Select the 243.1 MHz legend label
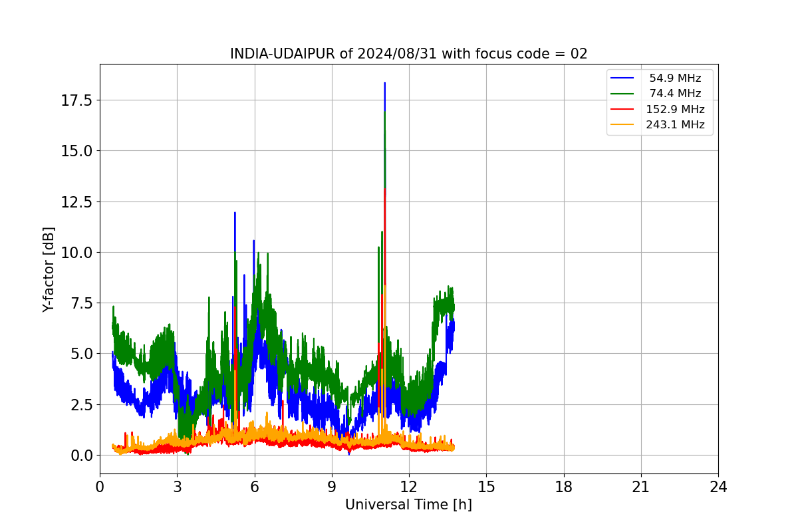 [x=675, y=125]
